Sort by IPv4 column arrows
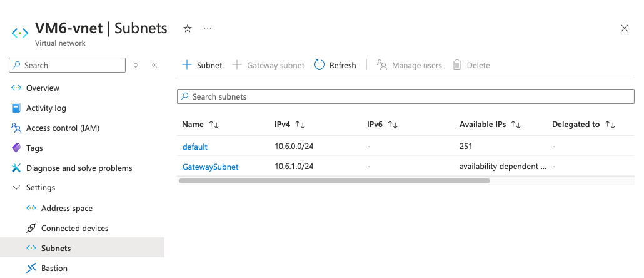This screenshot has width=644, height=278. tap(300, 125)
